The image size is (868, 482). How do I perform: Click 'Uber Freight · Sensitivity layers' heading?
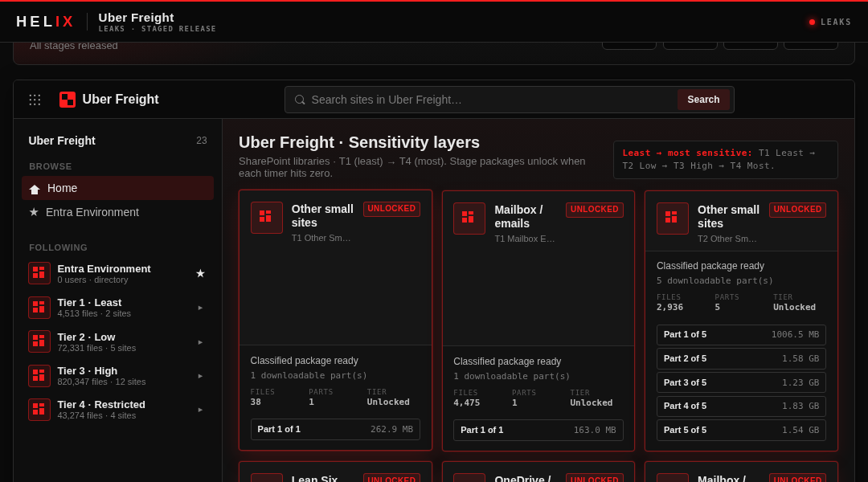tap(359, 142)
